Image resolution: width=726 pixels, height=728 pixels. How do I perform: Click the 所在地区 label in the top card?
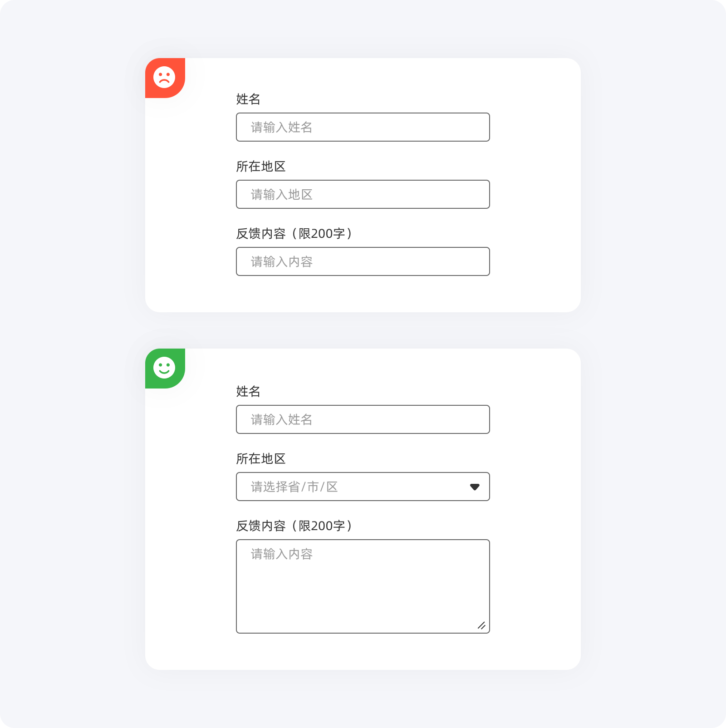(x=261, y=166)
